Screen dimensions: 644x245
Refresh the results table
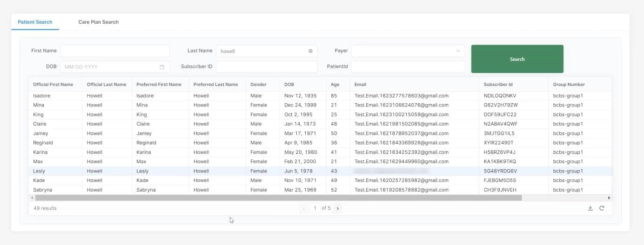602,208
